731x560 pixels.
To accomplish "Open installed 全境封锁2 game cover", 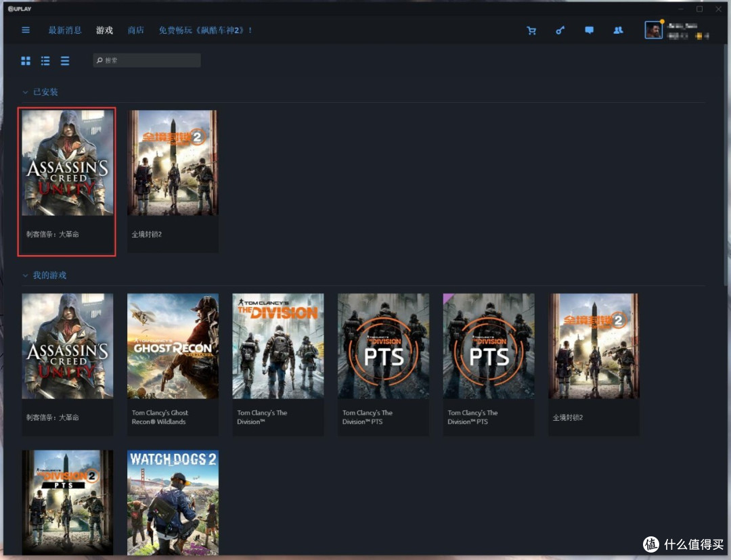I will pyautogui.click(x=173, y=162).
